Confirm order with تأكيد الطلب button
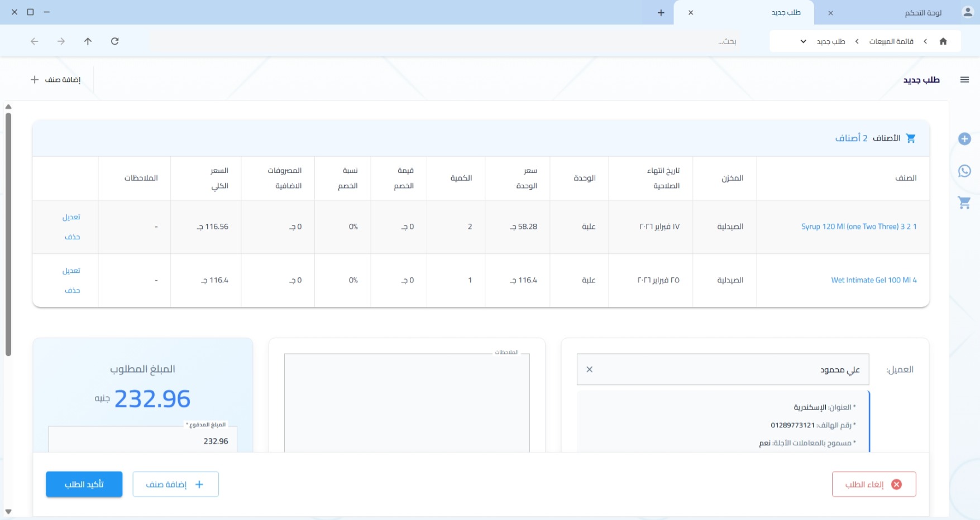This screenshot has height=520, width=980. tap(84, 484)
